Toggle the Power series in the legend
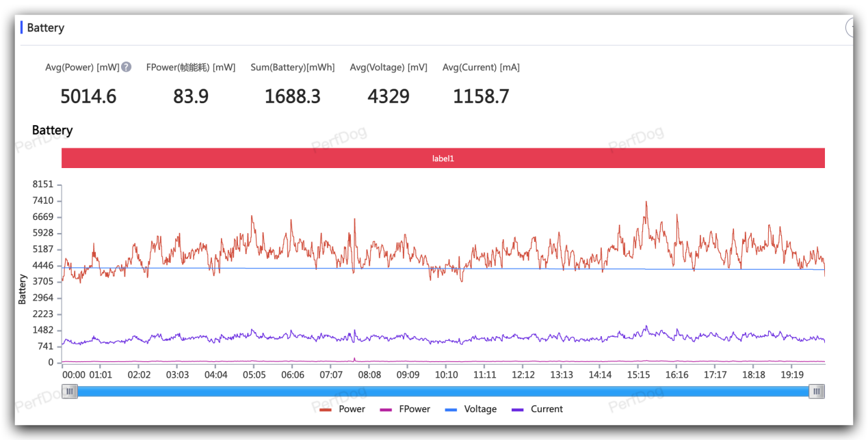This screenshot has width=868, height=440. click(343, 409)
